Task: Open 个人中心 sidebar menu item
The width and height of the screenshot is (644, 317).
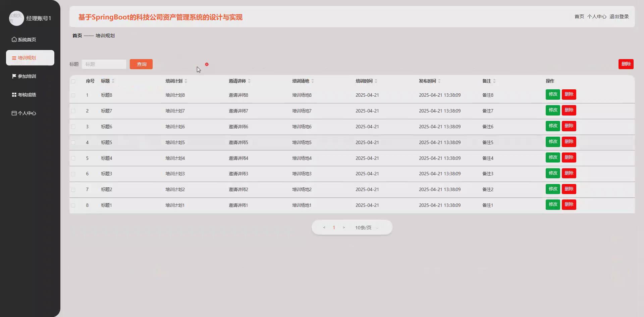Action: pos(30,113)
